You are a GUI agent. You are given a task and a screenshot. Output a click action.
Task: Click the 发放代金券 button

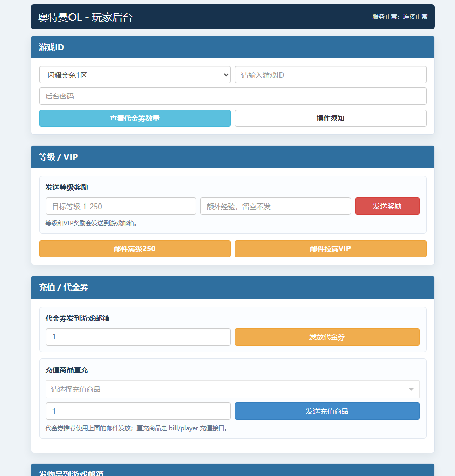coord(328,337)
